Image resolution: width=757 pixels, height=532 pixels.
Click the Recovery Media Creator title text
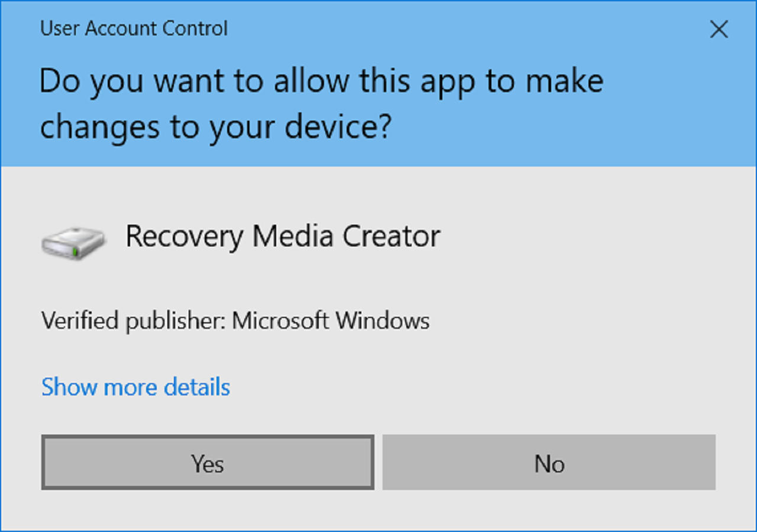pos(282,236)
